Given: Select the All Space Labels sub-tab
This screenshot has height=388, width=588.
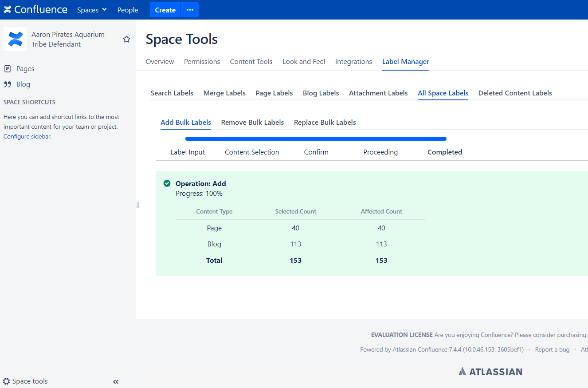Looking at the screenshot, I should coord(443,93).
